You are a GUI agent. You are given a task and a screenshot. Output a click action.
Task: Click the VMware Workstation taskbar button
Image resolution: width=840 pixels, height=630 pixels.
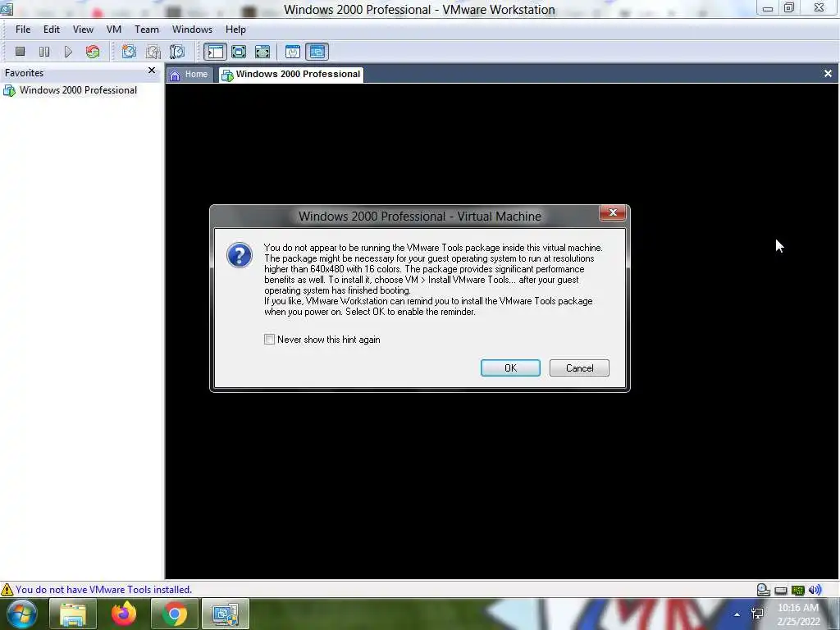point(225,614)
